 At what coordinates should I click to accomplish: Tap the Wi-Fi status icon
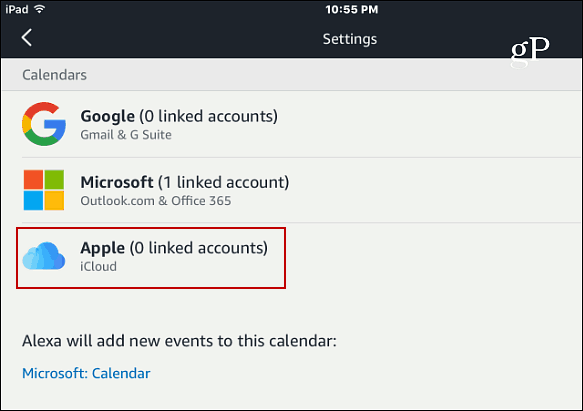[x=39, y=9]
